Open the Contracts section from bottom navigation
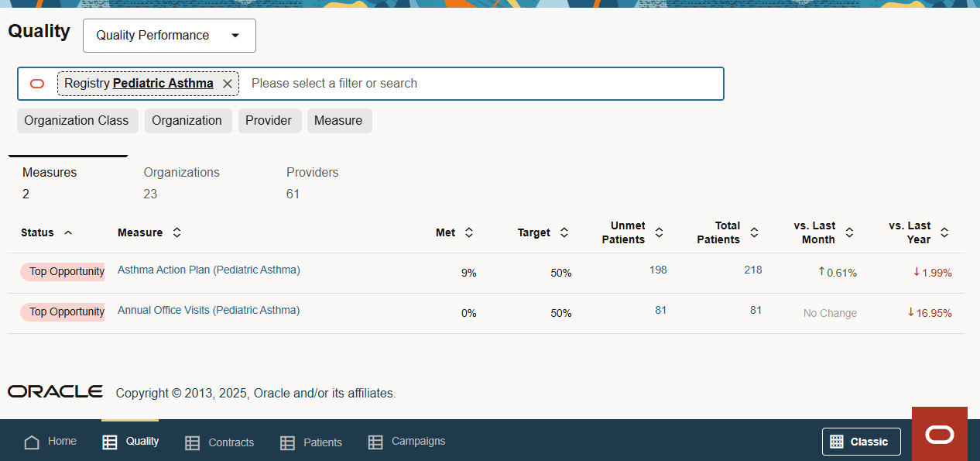 coord(191,442)
